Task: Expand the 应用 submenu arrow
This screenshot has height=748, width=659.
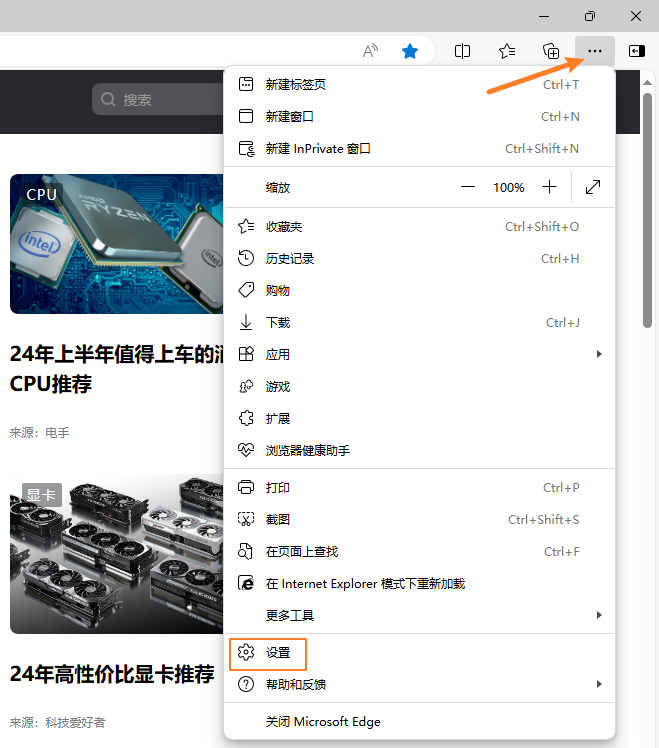Action: pos(599,354)
